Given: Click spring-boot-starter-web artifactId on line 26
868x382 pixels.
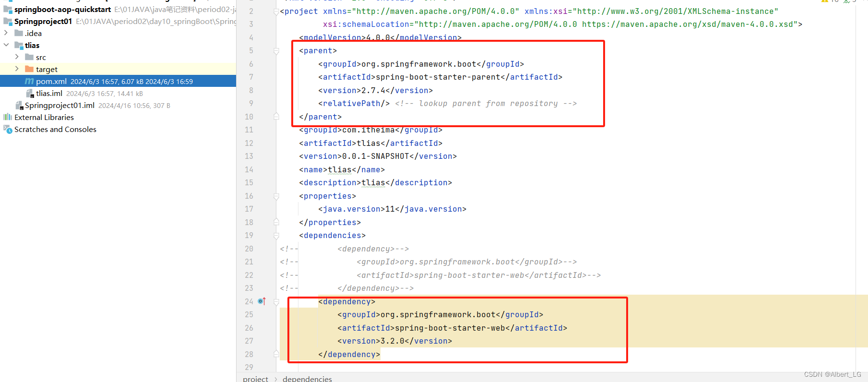Looking at the screenshot, I should 450,328.
